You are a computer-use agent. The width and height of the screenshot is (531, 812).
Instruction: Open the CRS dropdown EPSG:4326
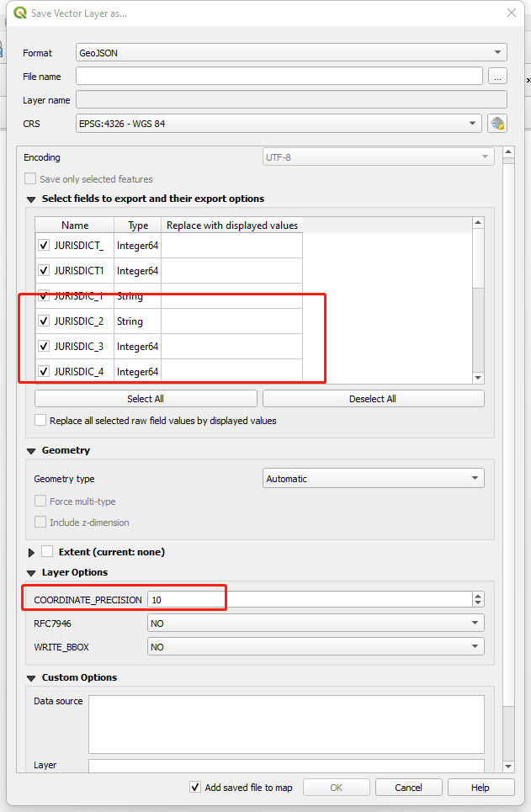pyautogui.click(x=279, y=124)
